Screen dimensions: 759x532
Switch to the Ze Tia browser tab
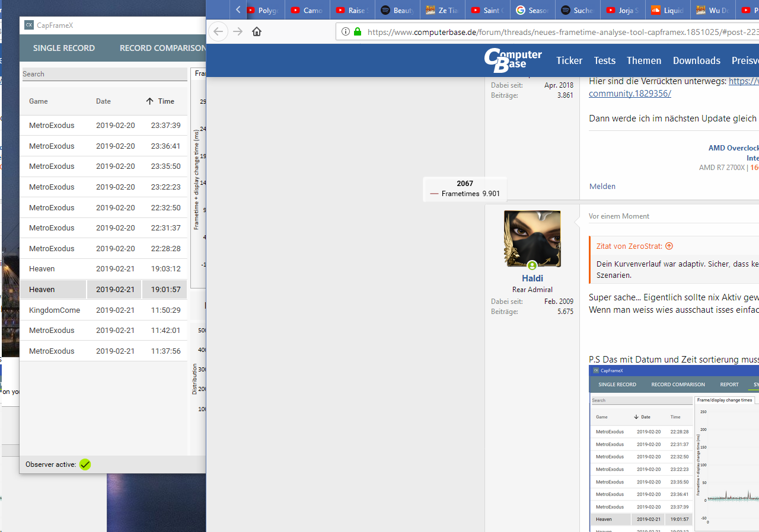[442, 10]
